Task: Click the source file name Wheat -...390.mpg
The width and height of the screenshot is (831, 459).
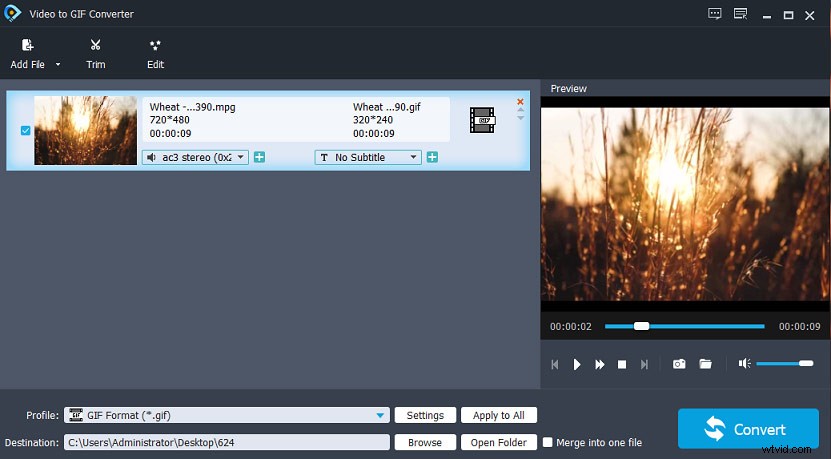Action: 192,107
